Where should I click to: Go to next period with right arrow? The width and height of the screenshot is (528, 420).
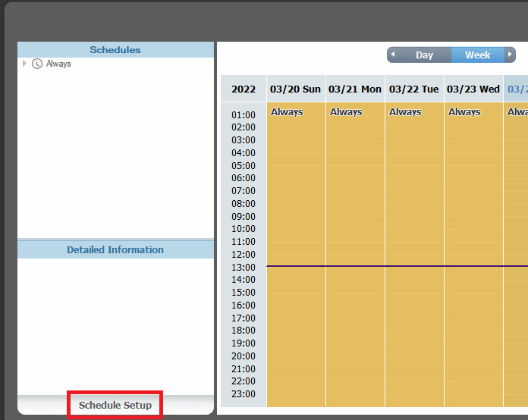pos(510,55)
